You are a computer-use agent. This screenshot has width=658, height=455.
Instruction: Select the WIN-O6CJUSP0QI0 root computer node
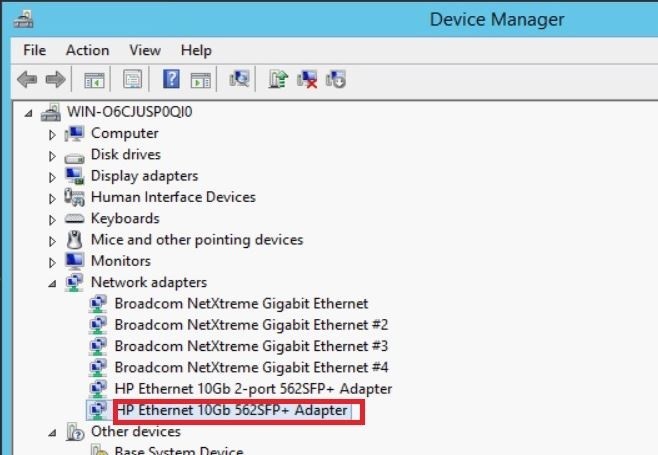pos(129,112)
